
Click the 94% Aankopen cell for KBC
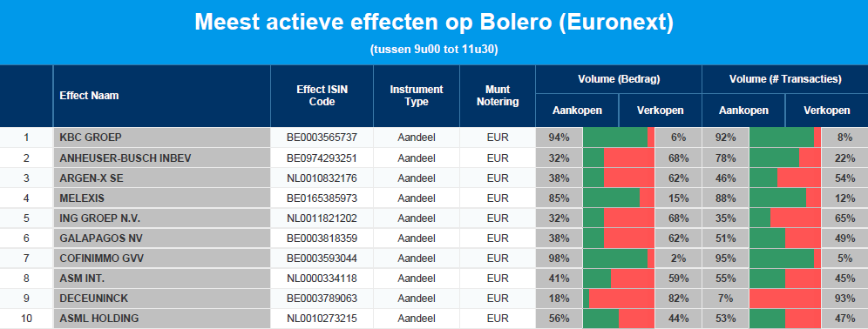pyautogui.click(x=559, y=138)
